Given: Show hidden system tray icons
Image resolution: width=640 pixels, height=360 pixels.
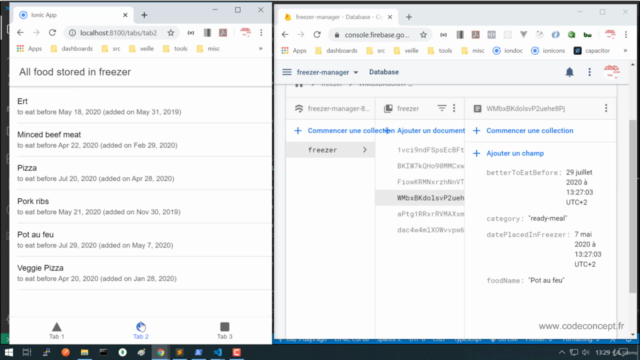Looking at the screenshot, I should tap(562, 352).
